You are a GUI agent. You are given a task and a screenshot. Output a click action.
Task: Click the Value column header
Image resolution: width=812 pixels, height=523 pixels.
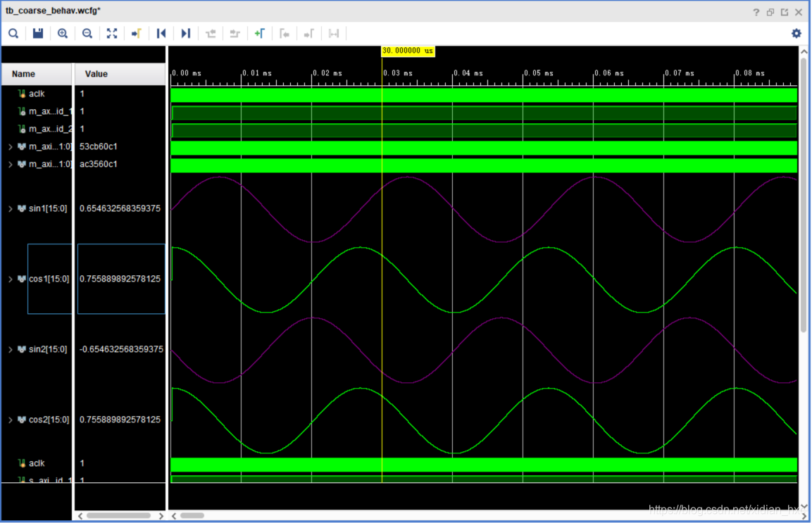pyautogui.click(x=120, y=74)
